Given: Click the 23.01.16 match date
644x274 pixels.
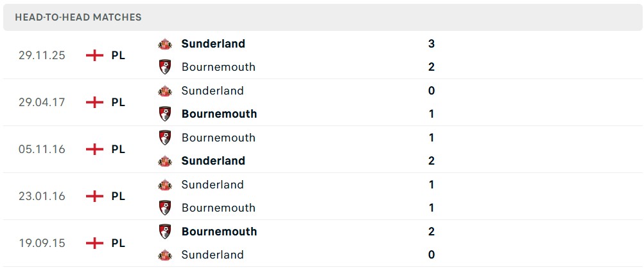Looking at the screenshot, I should (x=42, y=196).
